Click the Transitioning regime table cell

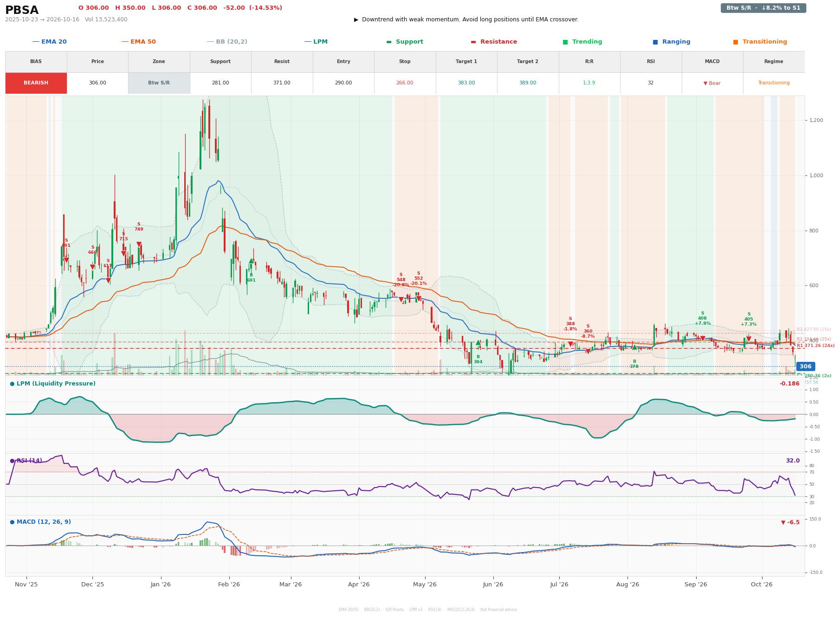click(x=774, y=83)
